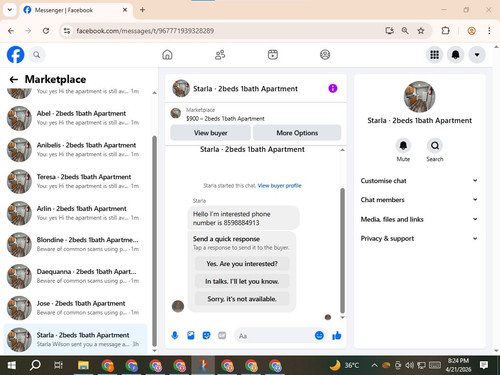The image size is (500, 375).
Task: Open the View buyer profile link
Action: click(279, 186)
